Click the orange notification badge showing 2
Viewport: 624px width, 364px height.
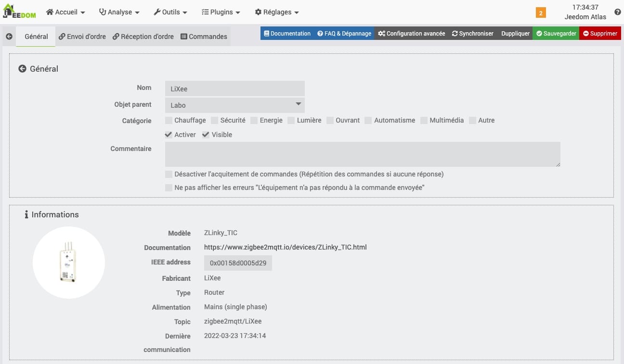point(541,13)
